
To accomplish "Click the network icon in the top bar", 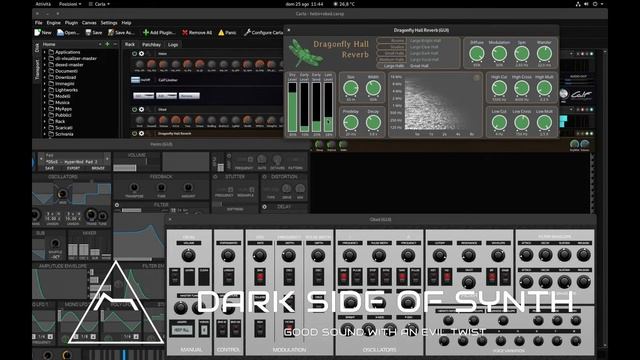I will pyautogui.click(x=578, y=4).
